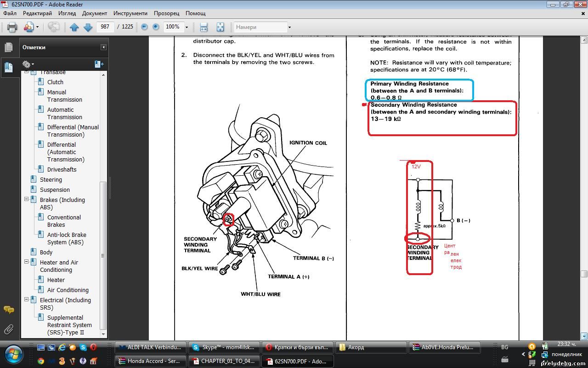This screenshot has height=368, width=588.
Task: Open the Документ menu
Action: point(94,13)
